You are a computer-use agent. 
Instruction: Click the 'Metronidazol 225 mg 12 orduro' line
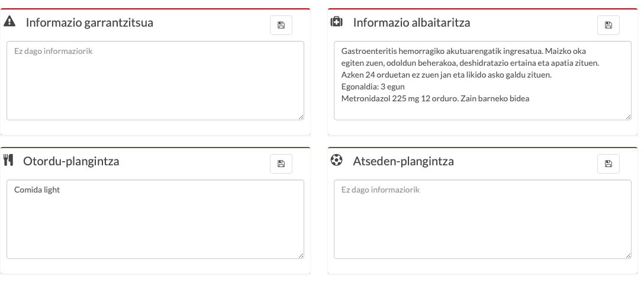click(x=435, y=99)
